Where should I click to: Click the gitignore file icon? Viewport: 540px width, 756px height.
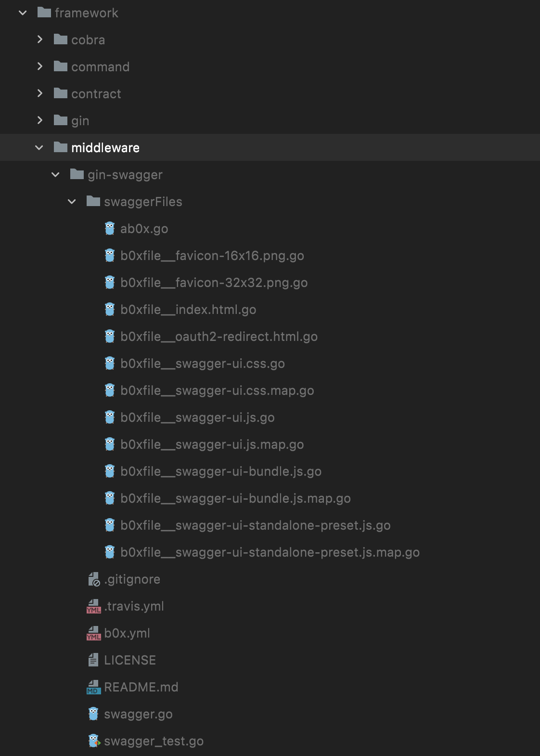coord(93,579)
